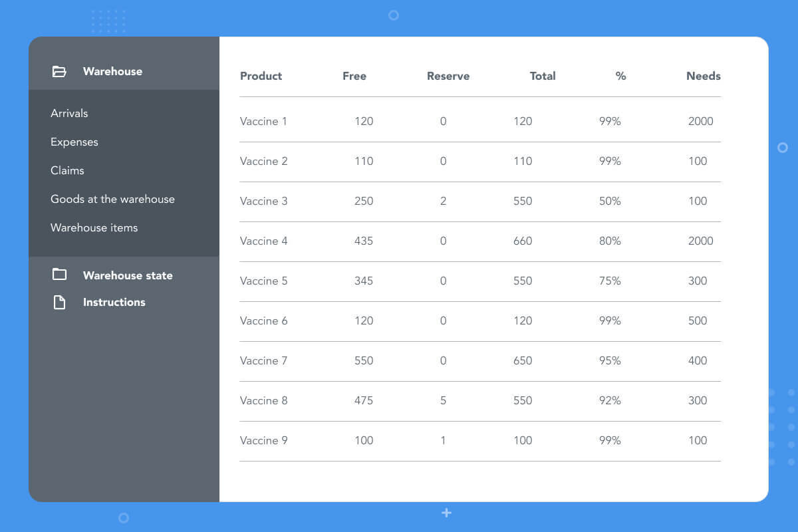Click Vaccine 4 Total value 660

[523, 241]
